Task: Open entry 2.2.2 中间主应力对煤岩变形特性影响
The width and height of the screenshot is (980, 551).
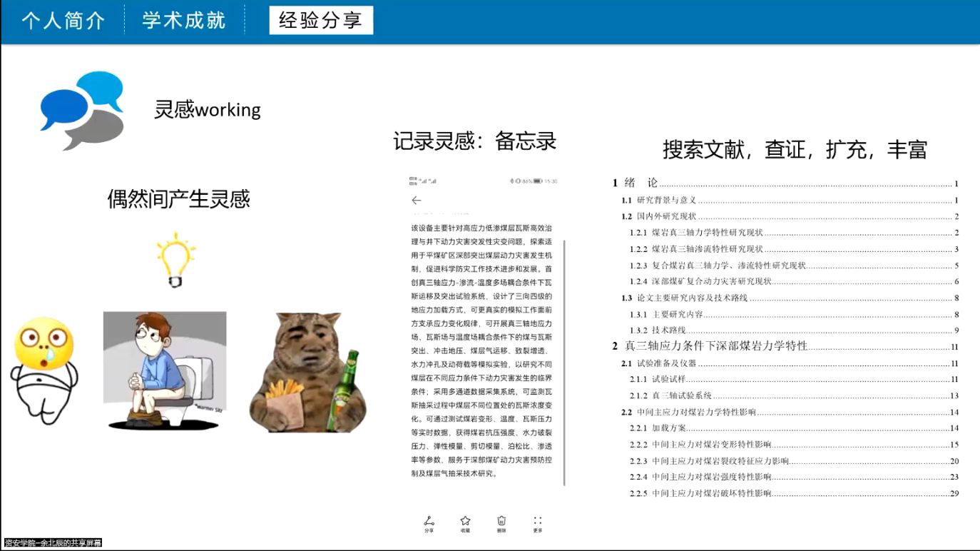Action: pos(795,445)
